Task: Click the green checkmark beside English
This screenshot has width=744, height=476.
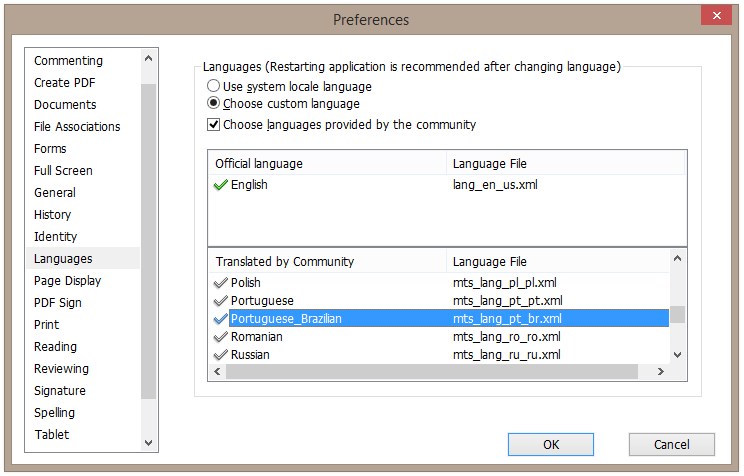Action: (x=221, y=185)
